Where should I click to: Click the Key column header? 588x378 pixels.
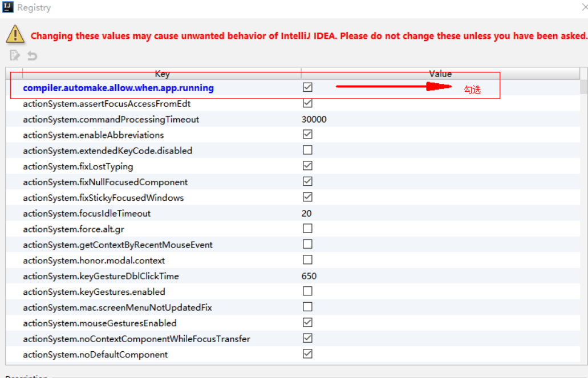pyautogui.click(x=162, y=74)
